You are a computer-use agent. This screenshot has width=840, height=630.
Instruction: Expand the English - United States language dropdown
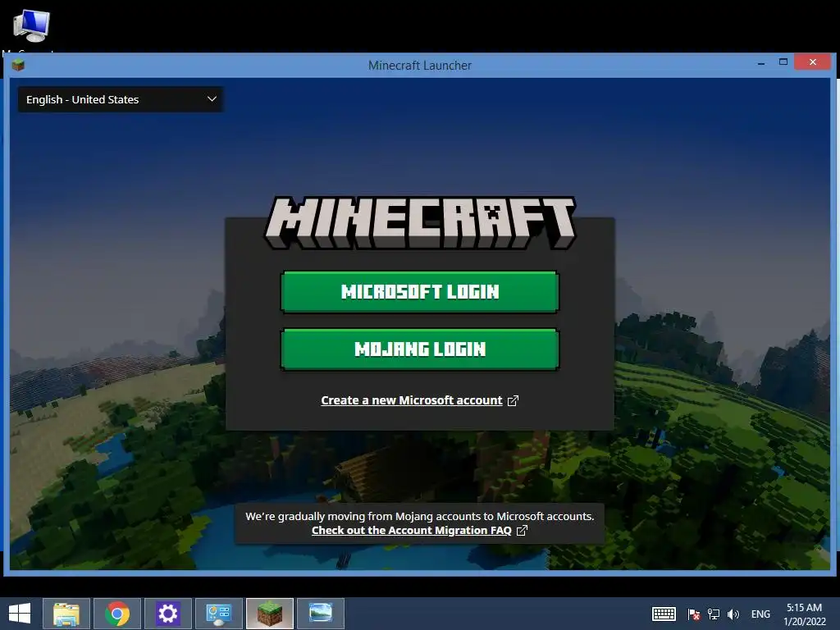pos(121,99)
